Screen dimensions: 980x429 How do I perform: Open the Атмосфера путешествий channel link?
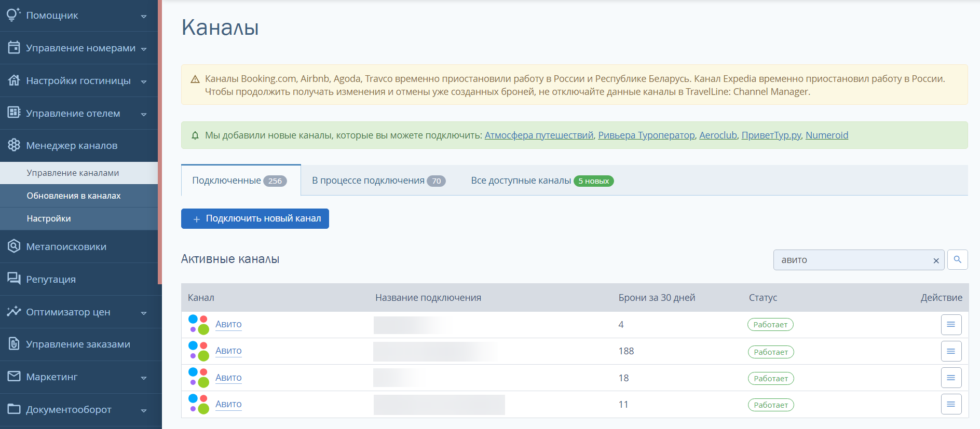539,135
